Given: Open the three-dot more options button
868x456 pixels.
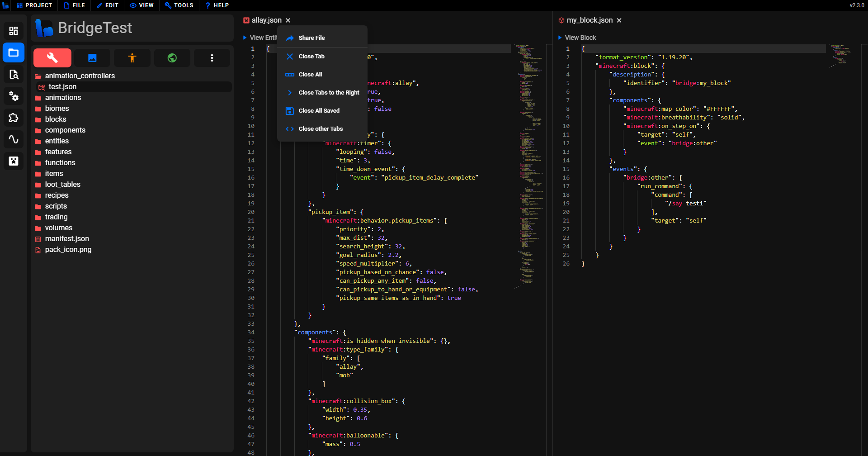Looking at the screenshot, I should click(212, 58).
